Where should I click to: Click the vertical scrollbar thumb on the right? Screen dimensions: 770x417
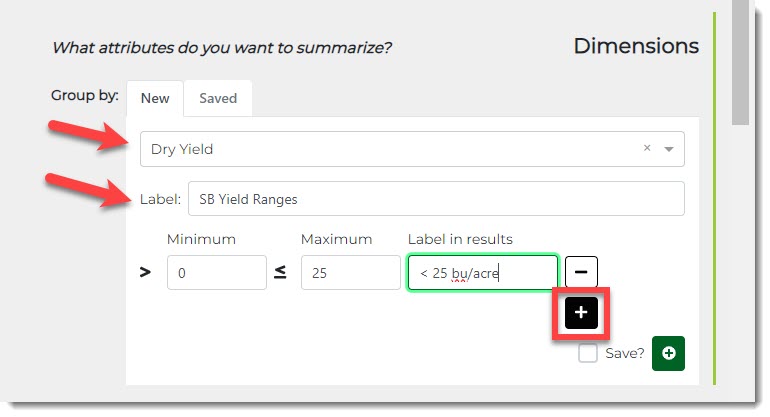click(x=741, y=60)
